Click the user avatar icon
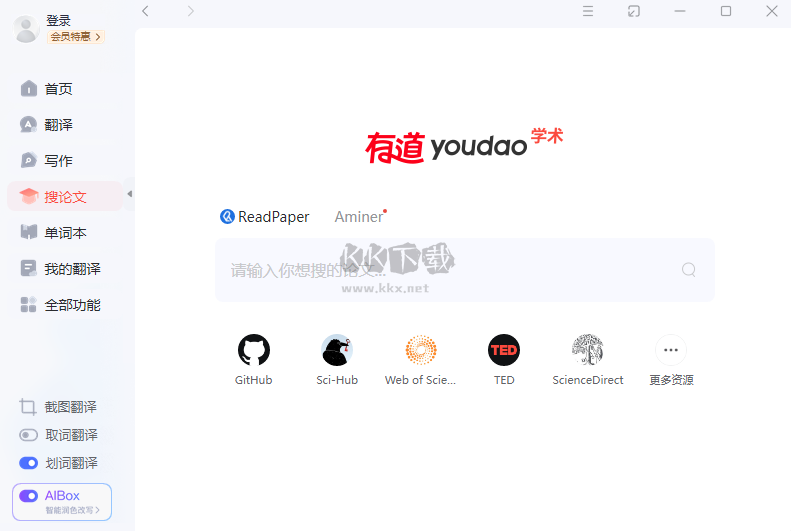Screen dimensions: 791x531 26,29
